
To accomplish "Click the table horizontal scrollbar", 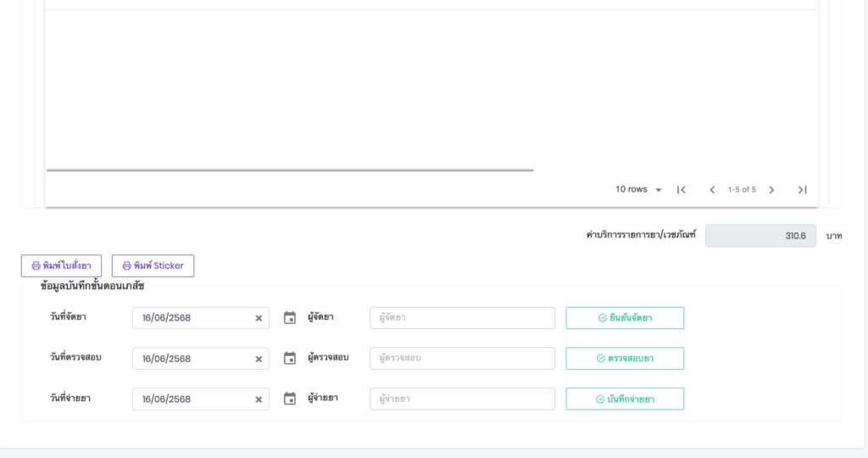I will coord(289,170).
